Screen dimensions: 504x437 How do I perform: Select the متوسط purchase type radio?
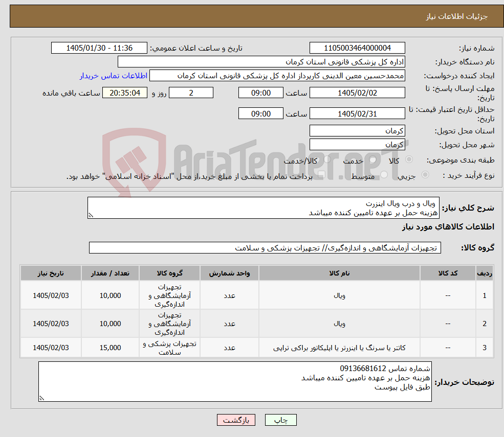click(x=384, y=175)
